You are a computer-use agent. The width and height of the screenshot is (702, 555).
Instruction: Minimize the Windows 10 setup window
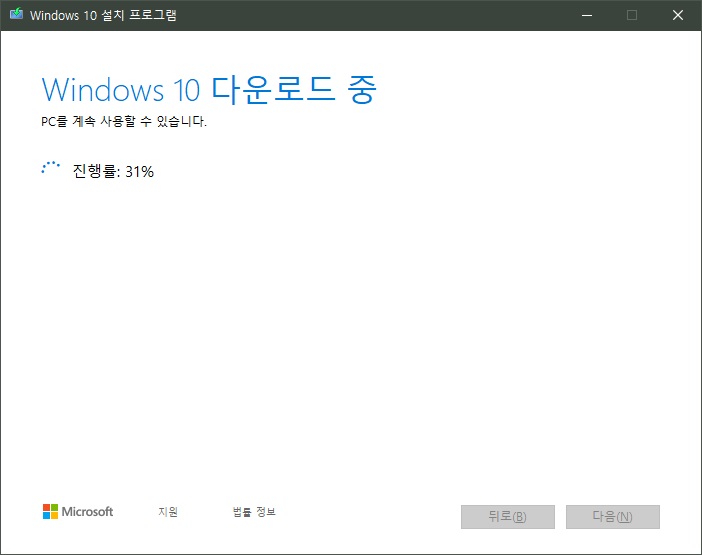click(587, 15)
